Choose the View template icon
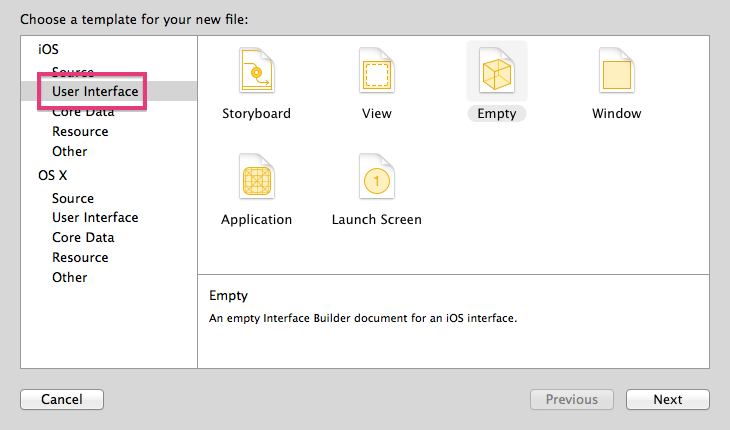This screenshot has width=730, height=430. [377, 70]
